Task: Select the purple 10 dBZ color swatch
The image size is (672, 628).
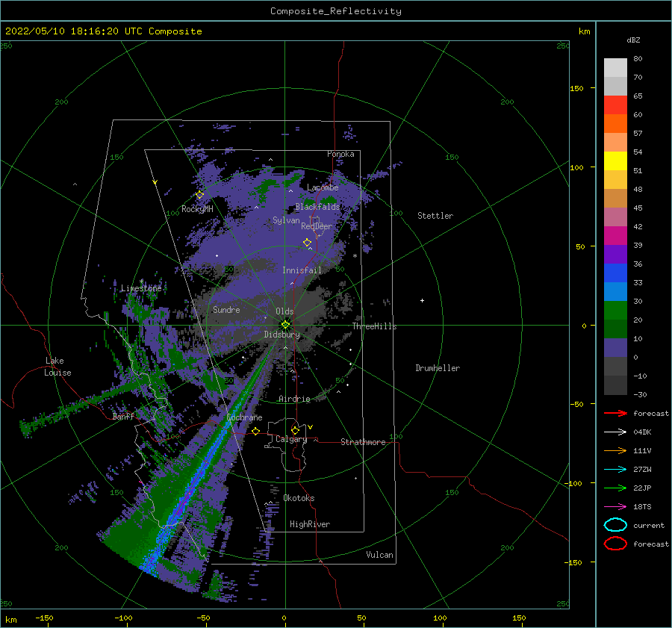Action: (615, 347)
